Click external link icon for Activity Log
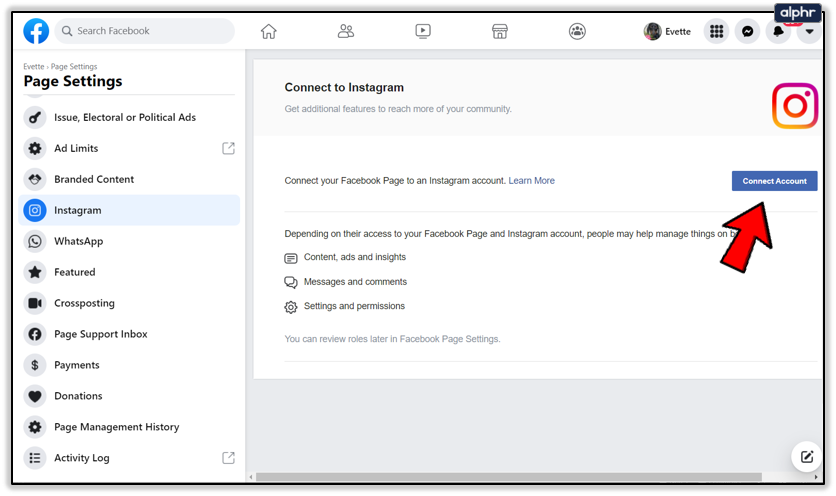Screen dimensions: 836x496 pos(228,458)
